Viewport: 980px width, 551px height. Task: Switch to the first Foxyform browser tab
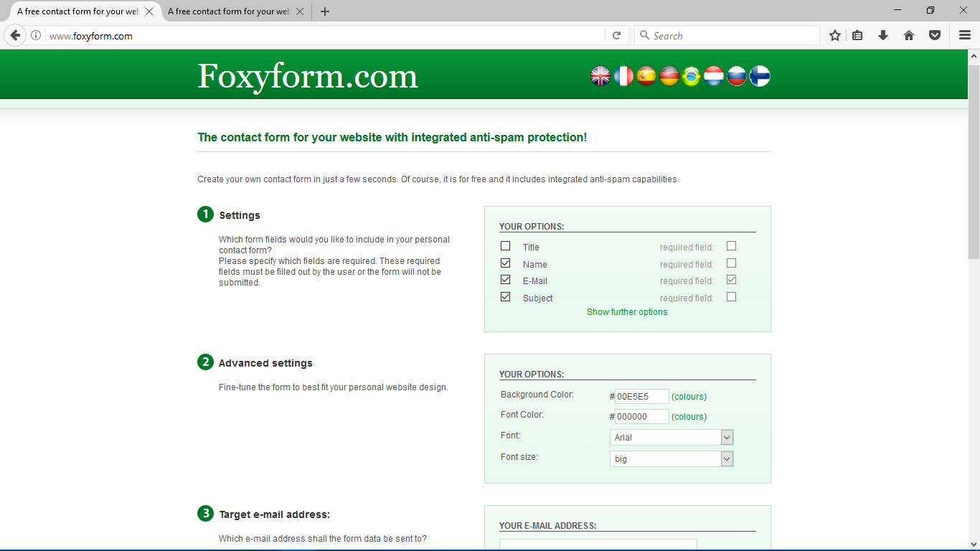pyautogui.click(x=79, y=11)
